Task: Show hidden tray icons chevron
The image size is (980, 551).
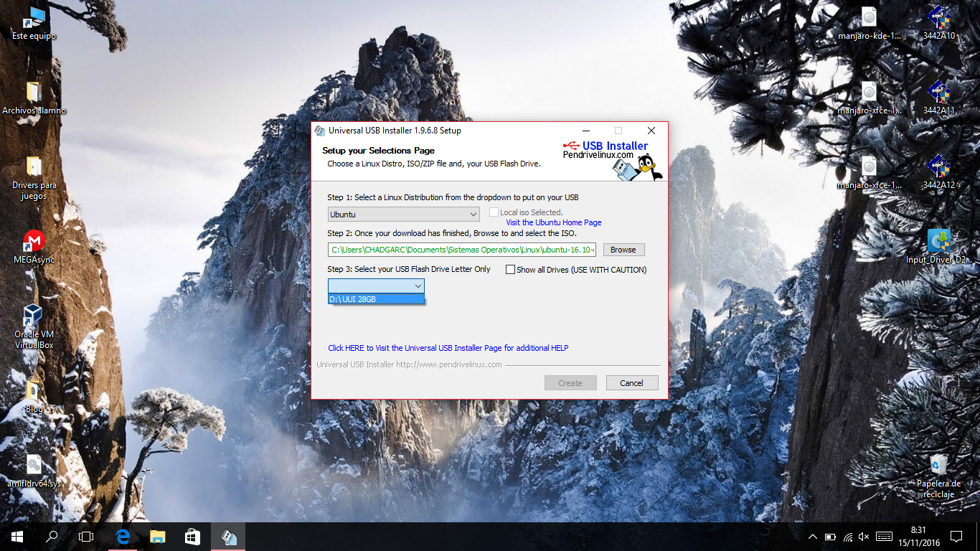Action: click(x=812, y=537)
